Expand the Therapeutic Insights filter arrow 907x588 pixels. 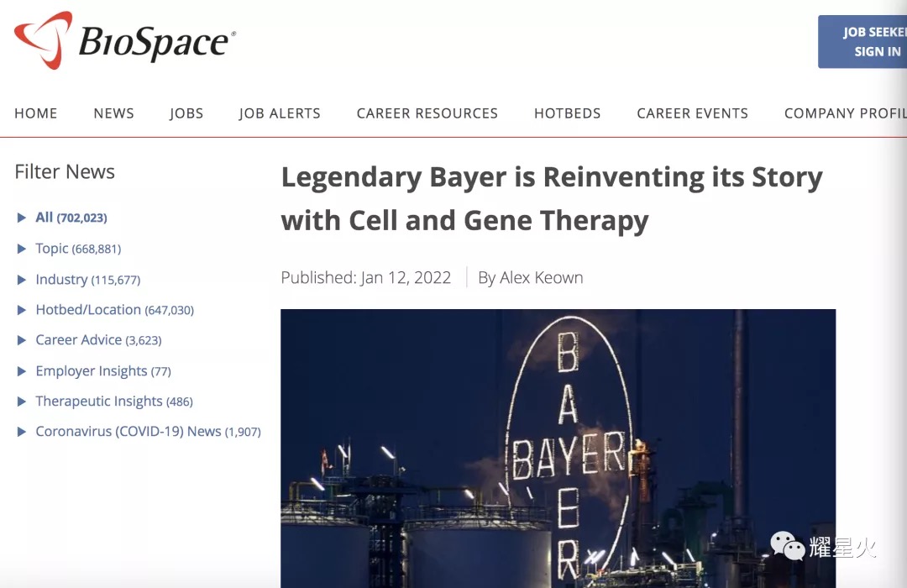[x=22, y=402]
